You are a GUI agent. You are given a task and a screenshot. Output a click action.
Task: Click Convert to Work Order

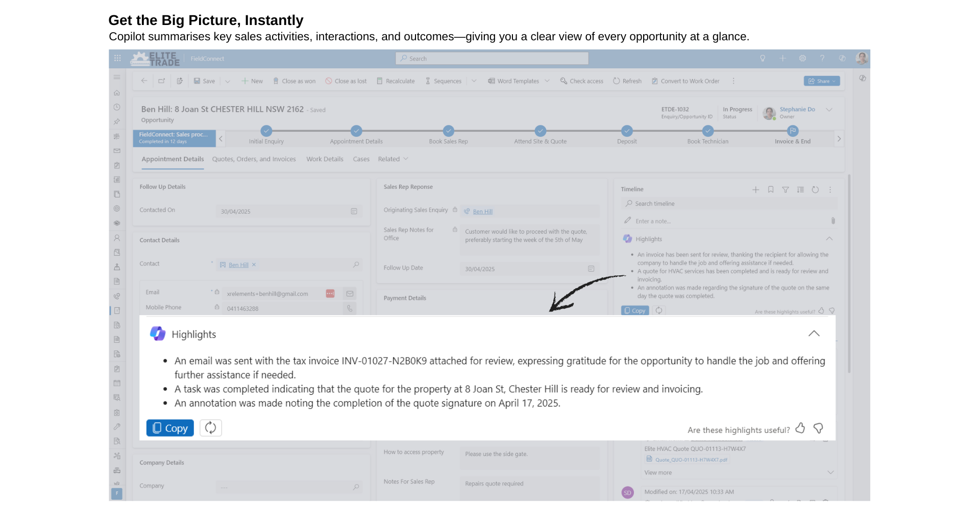tap(685, 81)
